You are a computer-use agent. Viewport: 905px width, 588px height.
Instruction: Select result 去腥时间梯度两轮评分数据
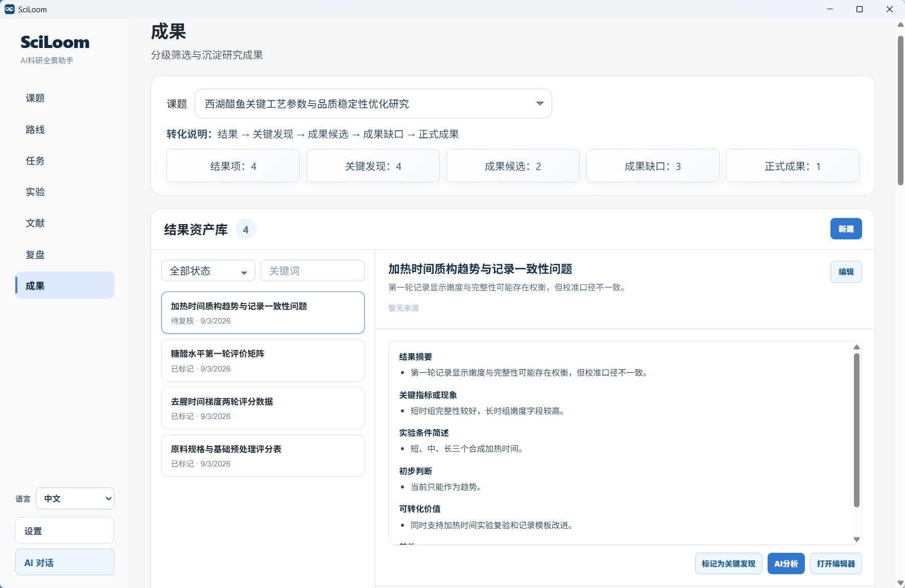(263, 408)
